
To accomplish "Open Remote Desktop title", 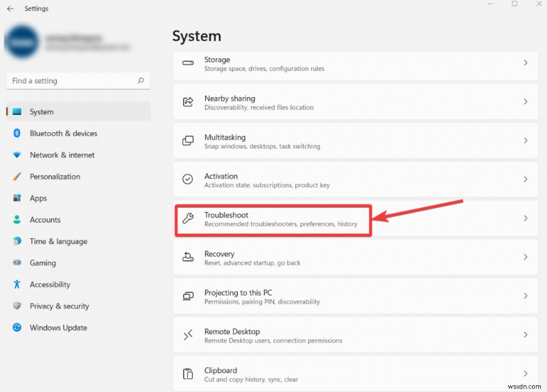I will (x=232, y=331).
